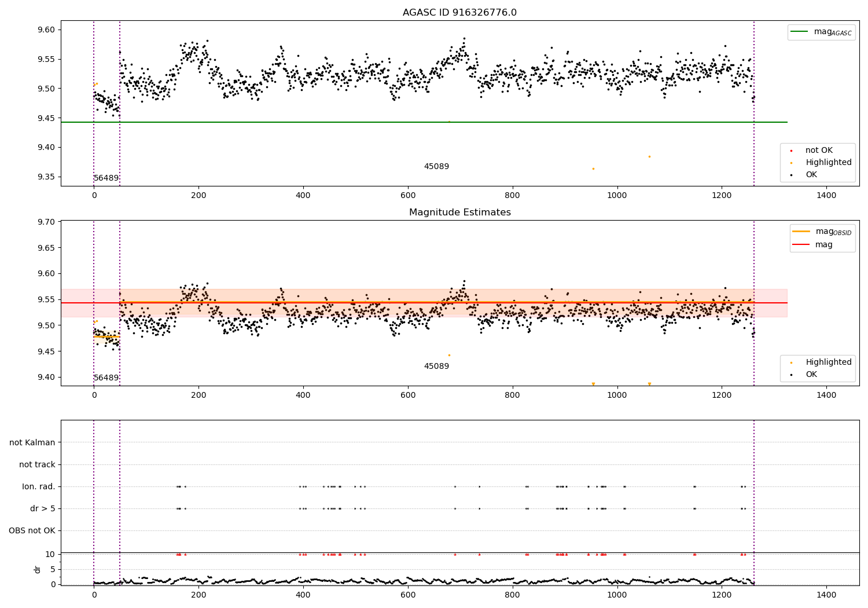Click the green line sample in top legend
This screenshot has height=608, width=868.
(x=800, y=32)
